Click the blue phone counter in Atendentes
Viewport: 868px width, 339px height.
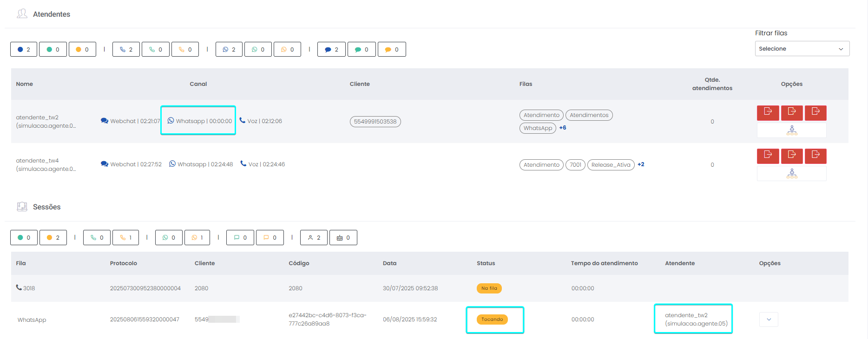coord(126,50)
